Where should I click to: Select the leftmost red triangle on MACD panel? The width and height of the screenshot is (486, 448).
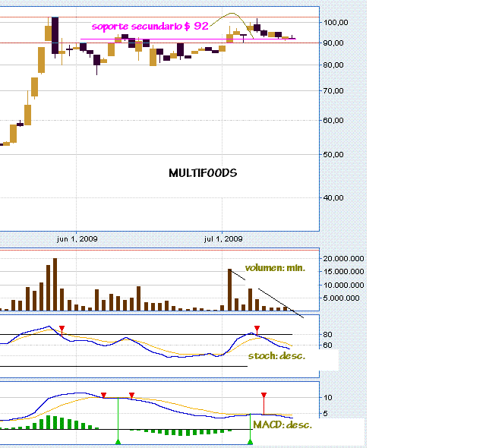tap(104, 395)
